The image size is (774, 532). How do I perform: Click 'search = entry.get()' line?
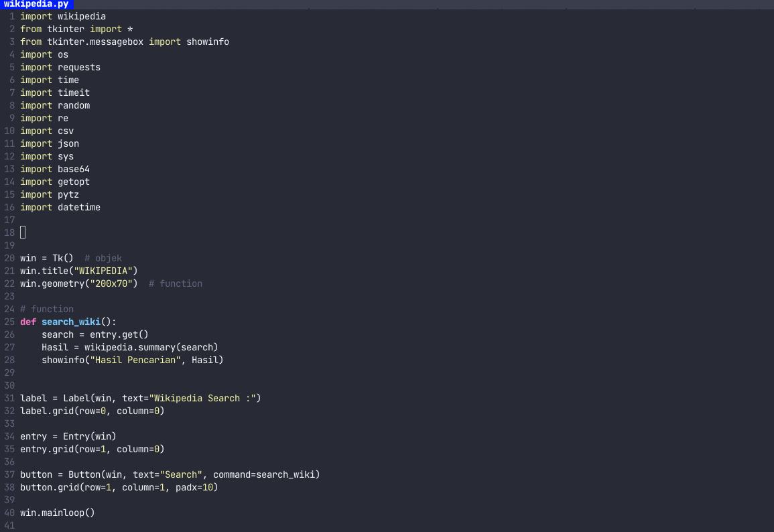click(94, 334)
